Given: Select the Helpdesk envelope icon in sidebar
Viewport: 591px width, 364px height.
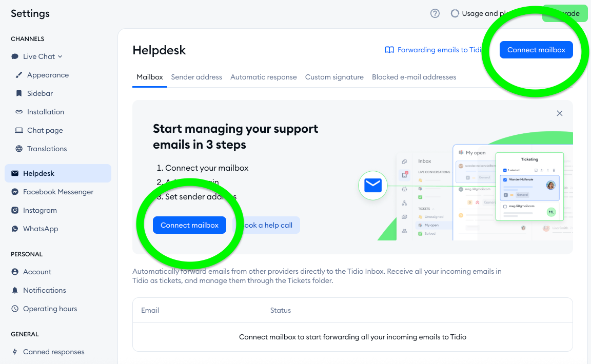Looking at the screenshot, I should [x=15, y=173].
